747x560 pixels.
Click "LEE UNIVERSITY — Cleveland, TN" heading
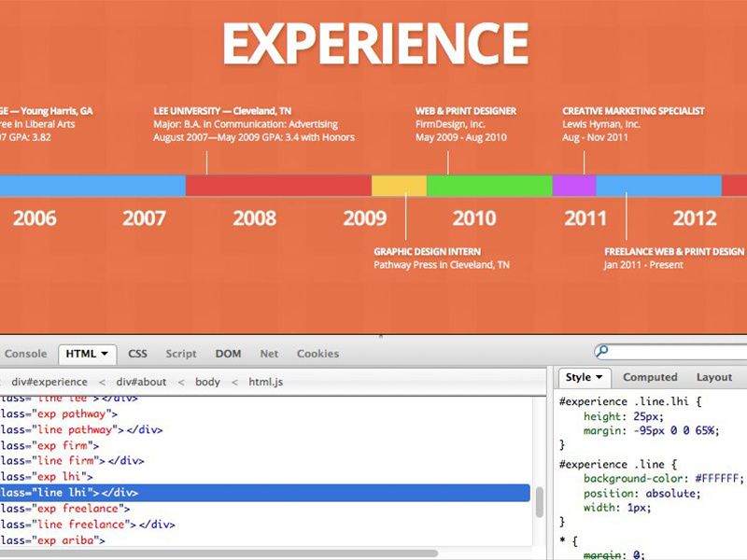pos(222,111)
